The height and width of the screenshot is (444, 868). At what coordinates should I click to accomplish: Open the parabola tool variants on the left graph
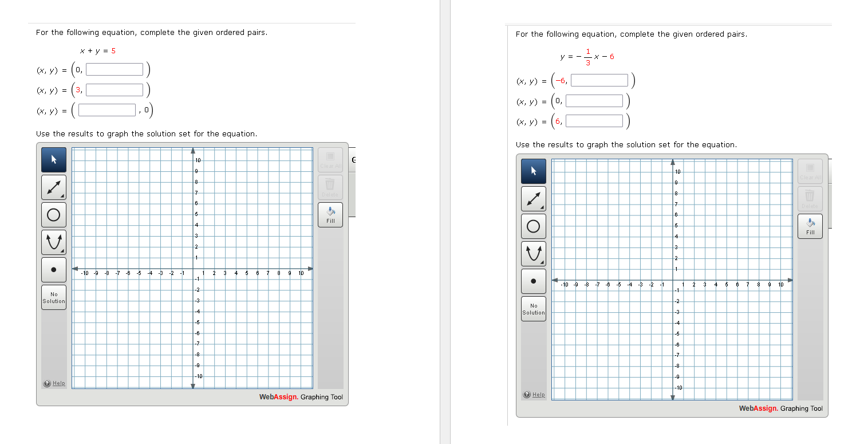click(x=61, y=250)
